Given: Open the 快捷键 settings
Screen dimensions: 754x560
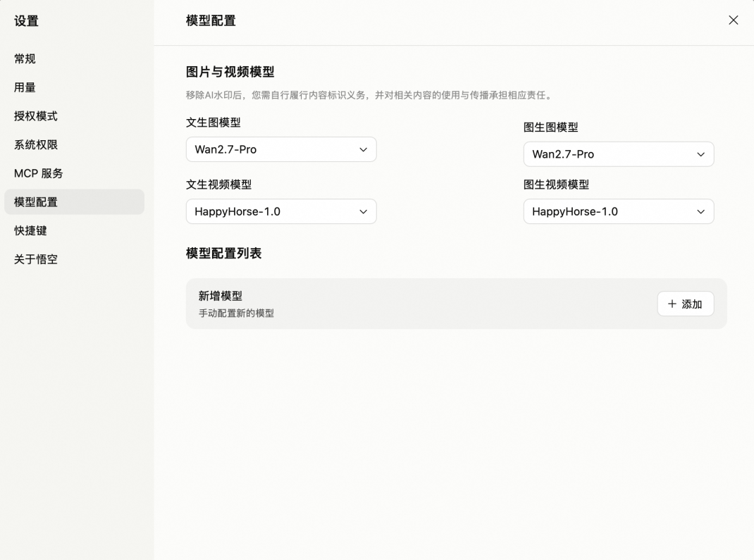Looking at the screenshot, I should pyautogui.click(x=30, y=231).
